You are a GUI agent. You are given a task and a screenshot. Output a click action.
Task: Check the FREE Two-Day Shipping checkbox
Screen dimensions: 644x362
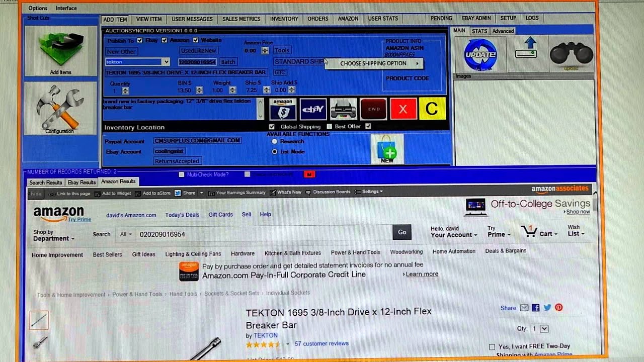coord(492,347)
